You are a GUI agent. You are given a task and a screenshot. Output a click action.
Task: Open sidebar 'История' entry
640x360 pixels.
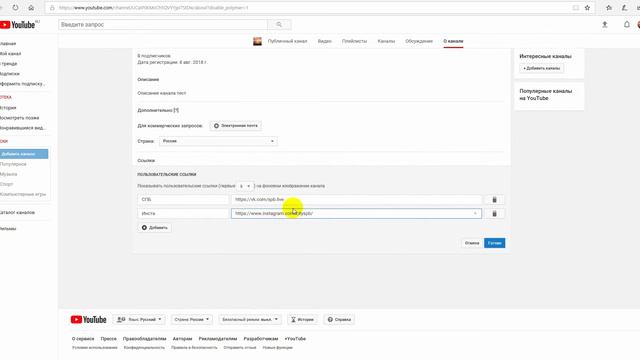tap(8, 108)
